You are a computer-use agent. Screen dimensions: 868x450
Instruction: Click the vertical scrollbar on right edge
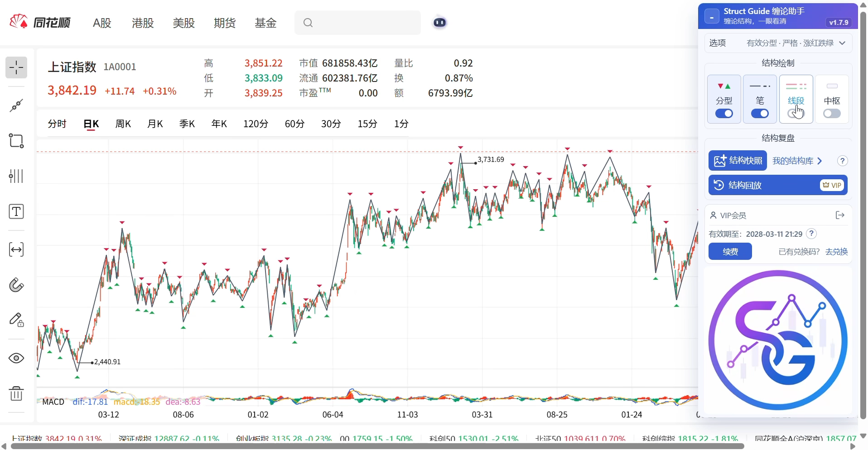pos(863,215)
